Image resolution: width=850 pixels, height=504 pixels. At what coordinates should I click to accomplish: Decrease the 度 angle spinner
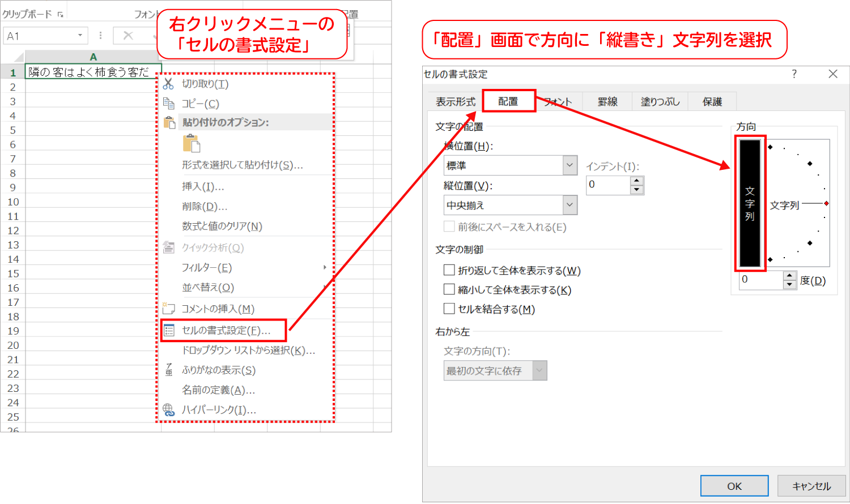tap(790, 284)
